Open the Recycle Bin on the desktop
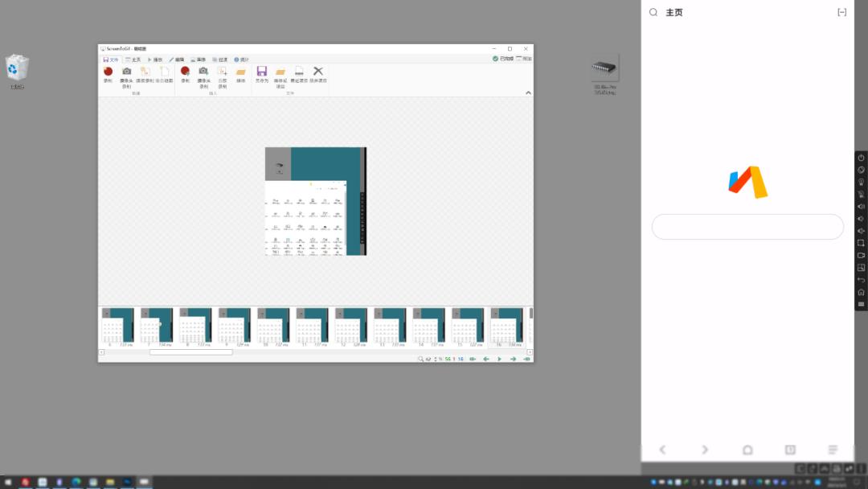Viewport: 868px width, 489px height. tap(17, 68)
